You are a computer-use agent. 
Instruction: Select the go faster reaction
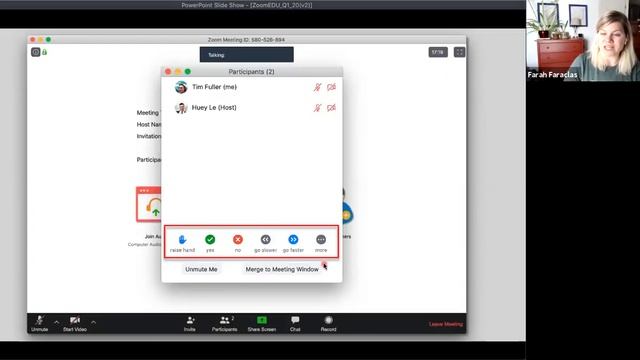[293, 240]
